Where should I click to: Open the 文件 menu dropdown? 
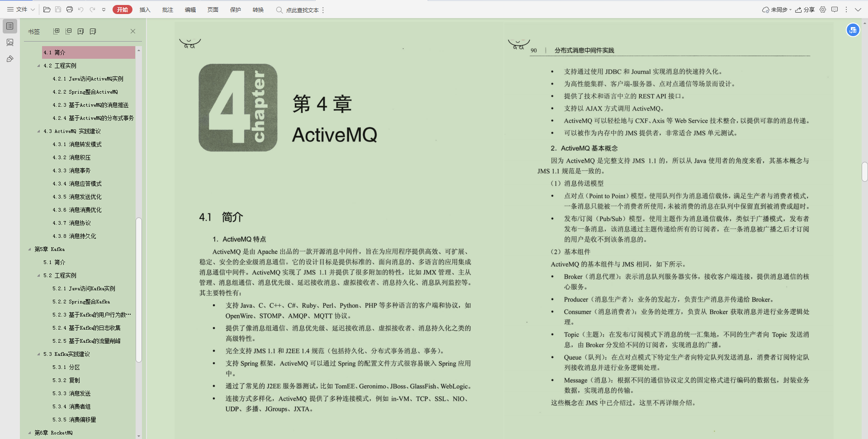[x=21, y=9]
